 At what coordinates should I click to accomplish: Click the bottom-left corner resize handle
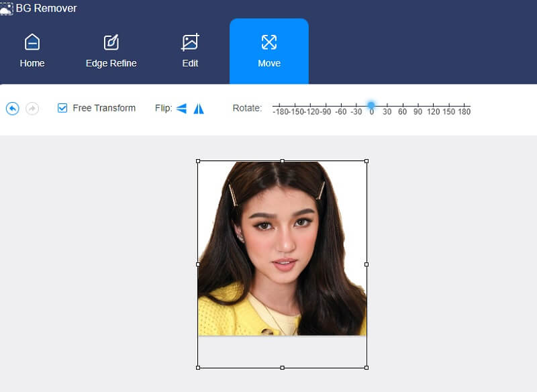click(198, 367)
